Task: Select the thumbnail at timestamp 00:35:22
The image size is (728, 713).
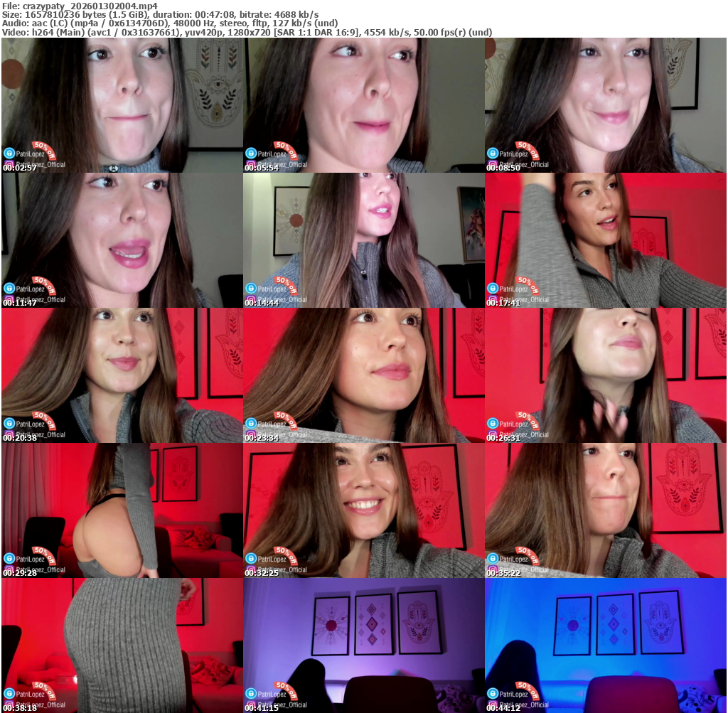Action: tap(606, 510)
